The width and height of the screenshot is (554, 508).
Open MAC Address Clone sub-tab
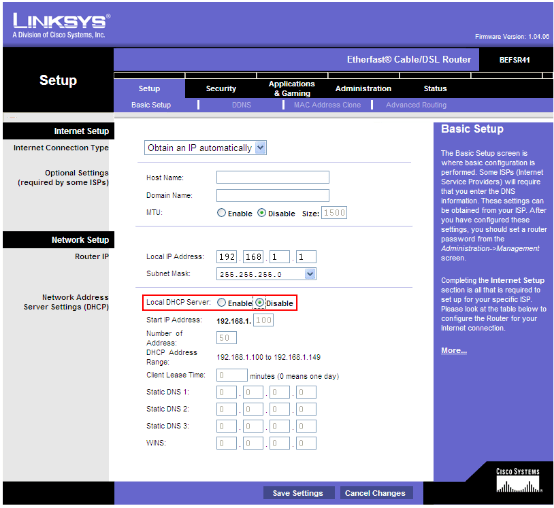pyautogui.click(x=327, y=105)
